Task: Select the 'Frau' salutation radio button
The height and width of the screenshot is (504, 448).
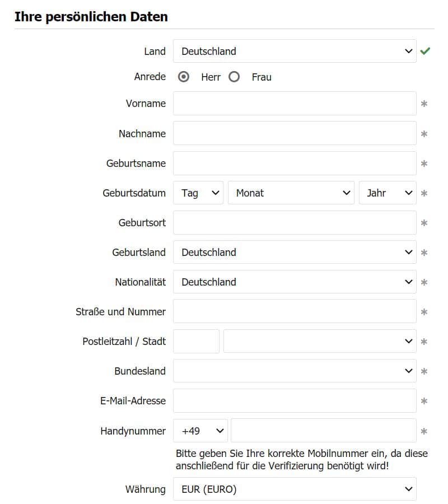Action: 234,77
